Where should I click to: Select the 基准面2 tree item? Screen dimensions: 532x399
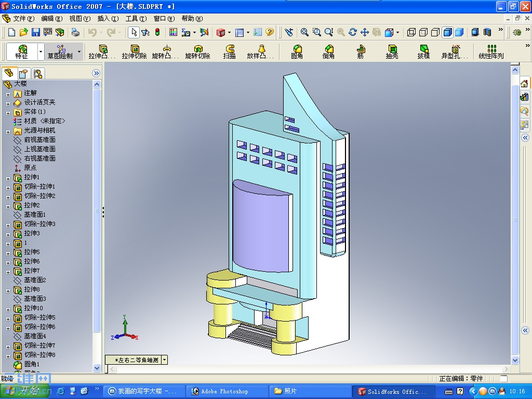pos(35,280)
